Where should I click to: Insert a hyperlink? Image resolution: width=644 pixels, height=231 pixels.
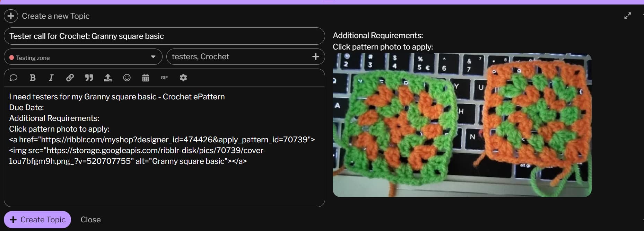click(70, 78)
